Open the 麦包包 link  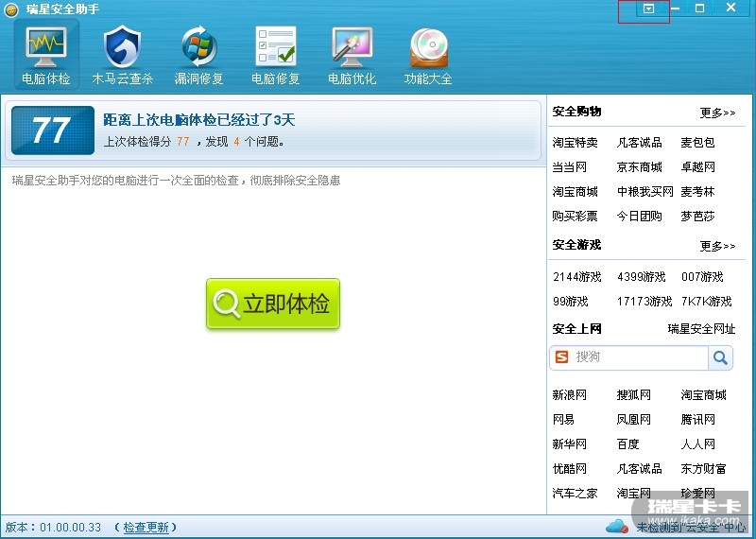point(697,143)
